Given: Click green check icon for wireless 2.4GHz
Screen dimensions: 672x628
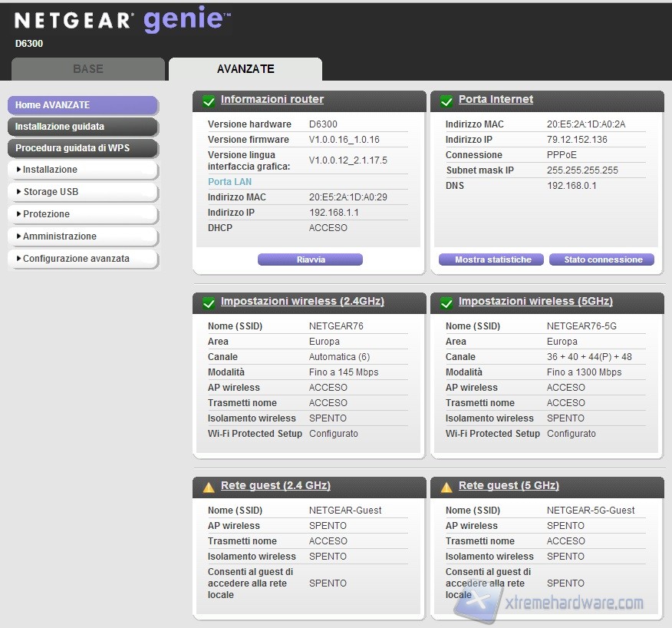Looking at the screenshot, I should 208,302.
